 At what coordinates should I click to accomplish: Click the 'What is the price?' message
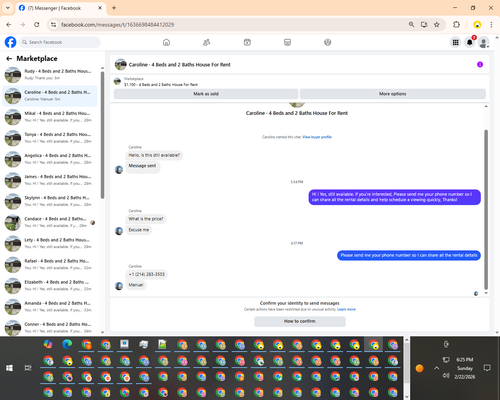146,219
